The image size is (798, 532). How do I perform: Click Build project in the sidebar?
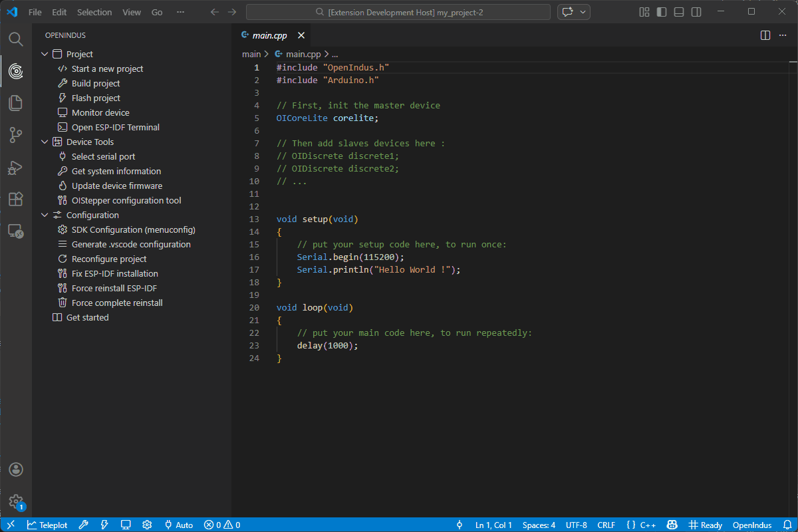[96, 84]
